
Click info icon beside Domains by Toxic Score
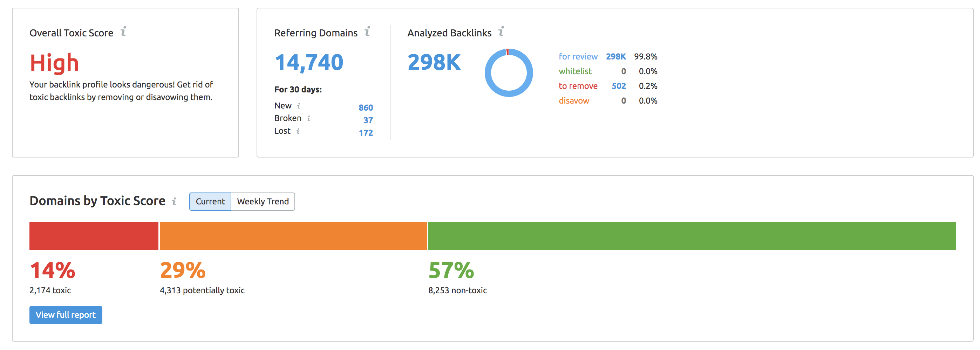[x=174, y=201]
